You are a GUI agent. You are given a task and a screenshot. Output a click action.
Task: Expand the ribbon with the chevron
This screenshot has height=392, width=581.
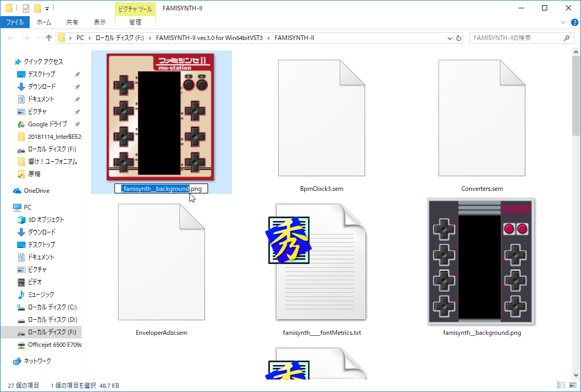click(x=563, y=22)
